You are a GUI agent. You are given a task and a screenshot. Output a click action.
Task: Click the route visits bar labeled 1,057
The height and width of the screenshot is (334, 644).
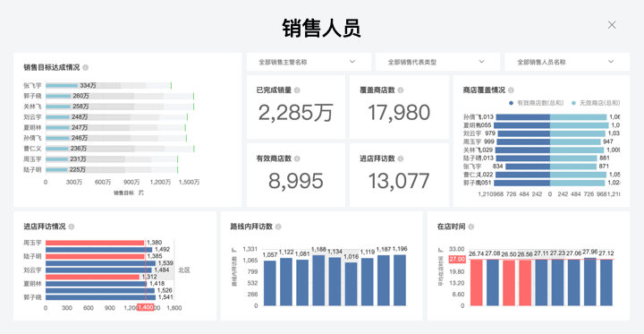pos(270,283)
